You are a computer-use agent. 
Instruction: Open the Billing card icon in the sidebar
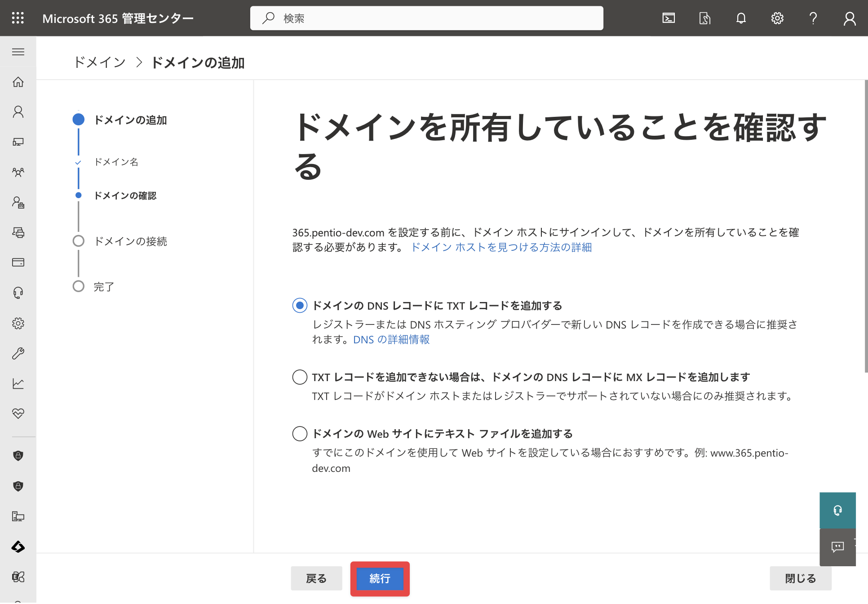(18, 262)
